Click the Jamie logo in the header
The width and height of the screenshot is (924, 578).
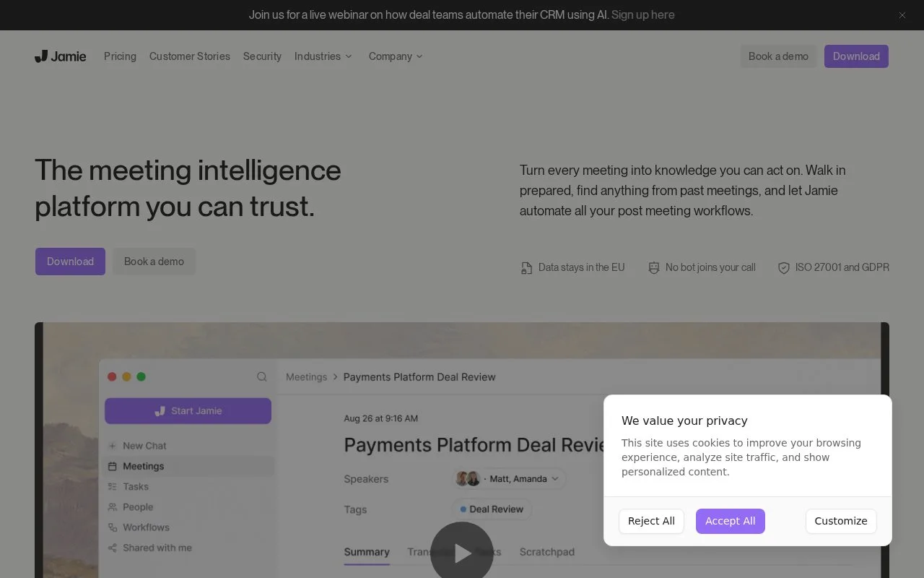[61, 56]
